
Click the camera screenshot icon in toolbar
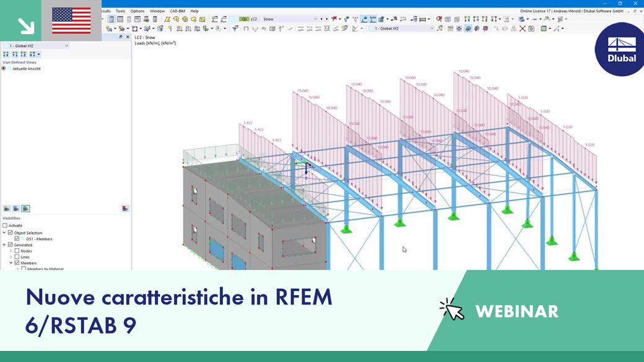pos(531,28)
